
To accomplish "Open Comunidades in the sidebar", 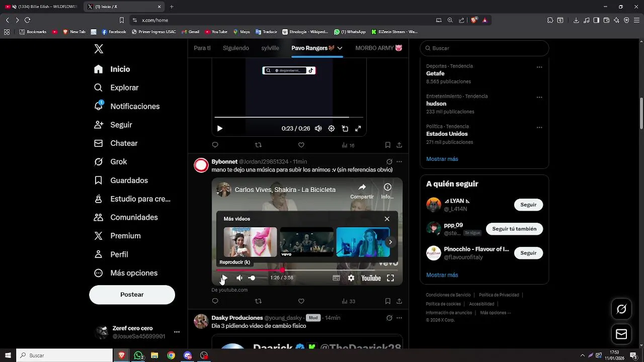I will (x=126, y=217).
